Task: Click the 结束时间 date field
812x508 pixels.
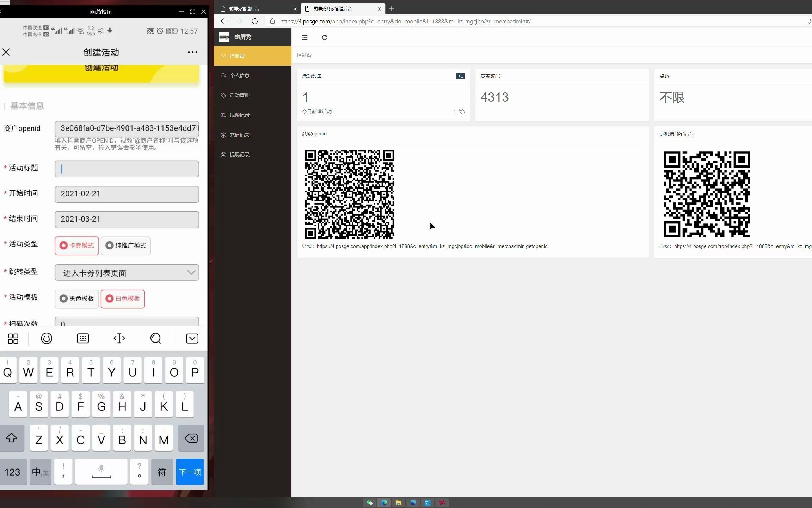Action: click(127, 219)
